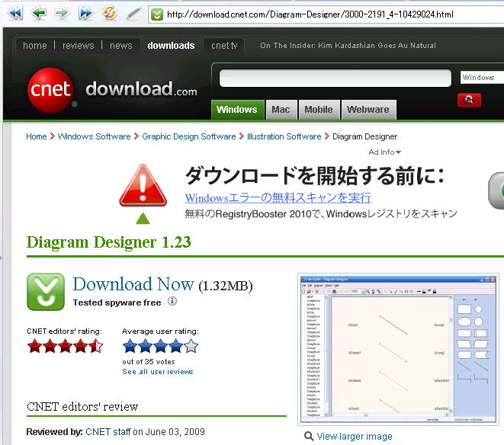This screenshot has width=504, height=445.
Task: Click the red CNET logo circle
Action: tap(50, 90)
